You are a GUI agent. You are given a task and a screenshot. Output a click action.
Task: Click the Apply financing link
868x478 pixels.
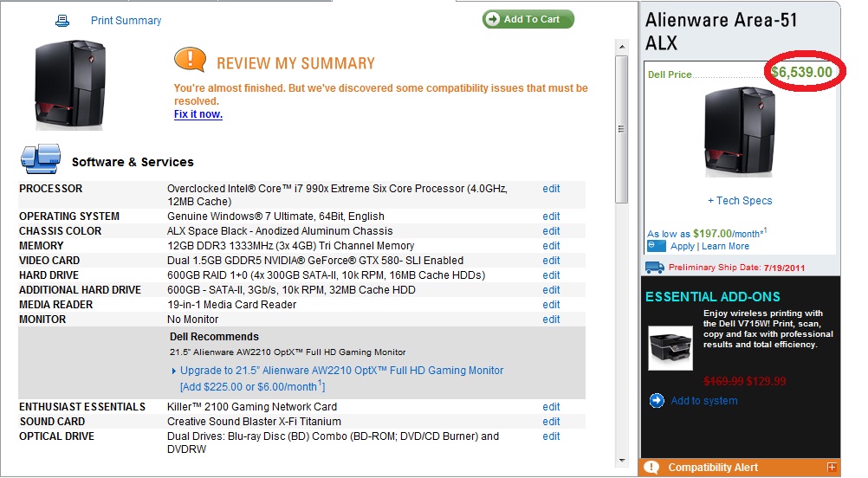(x=682, y=246)
